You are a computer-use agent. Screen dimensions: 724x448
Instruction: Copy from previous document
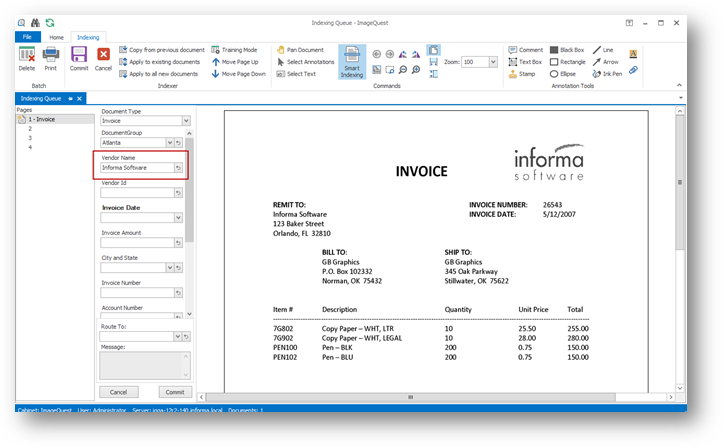click(x=162, y=50)
